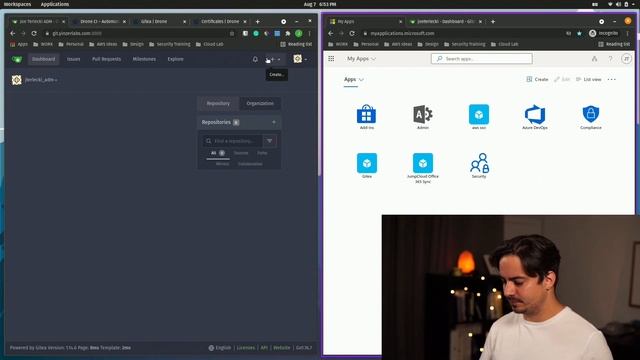Click the clock in the top bar

320,4
